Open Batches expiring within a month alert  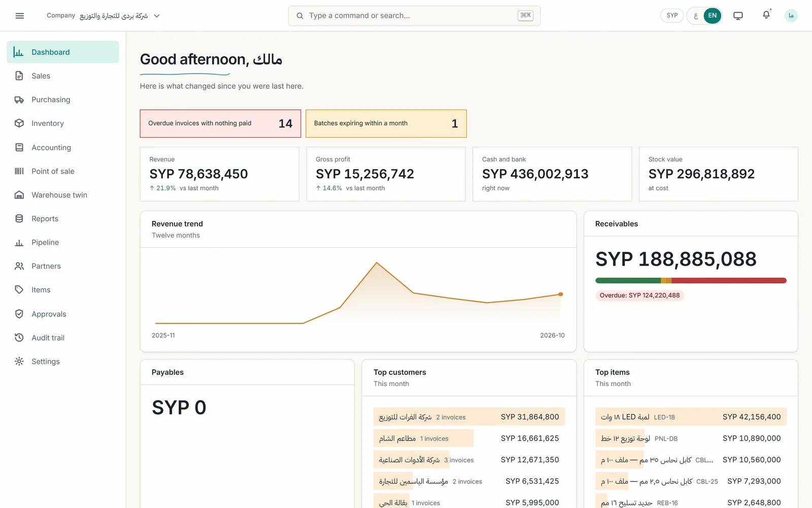tap(386, 123)
